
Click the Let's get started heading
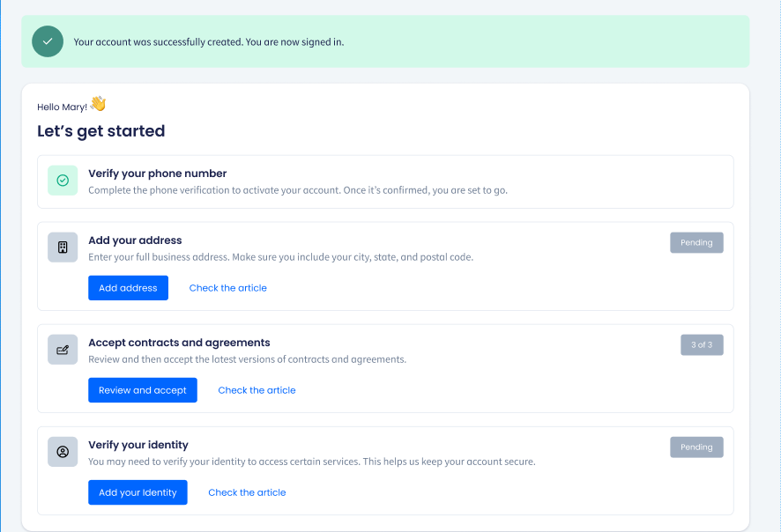pos(100,130)
